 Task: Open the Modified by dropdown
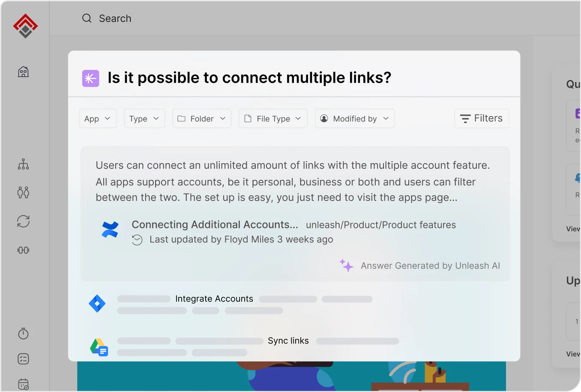click(x=354, y=118)
